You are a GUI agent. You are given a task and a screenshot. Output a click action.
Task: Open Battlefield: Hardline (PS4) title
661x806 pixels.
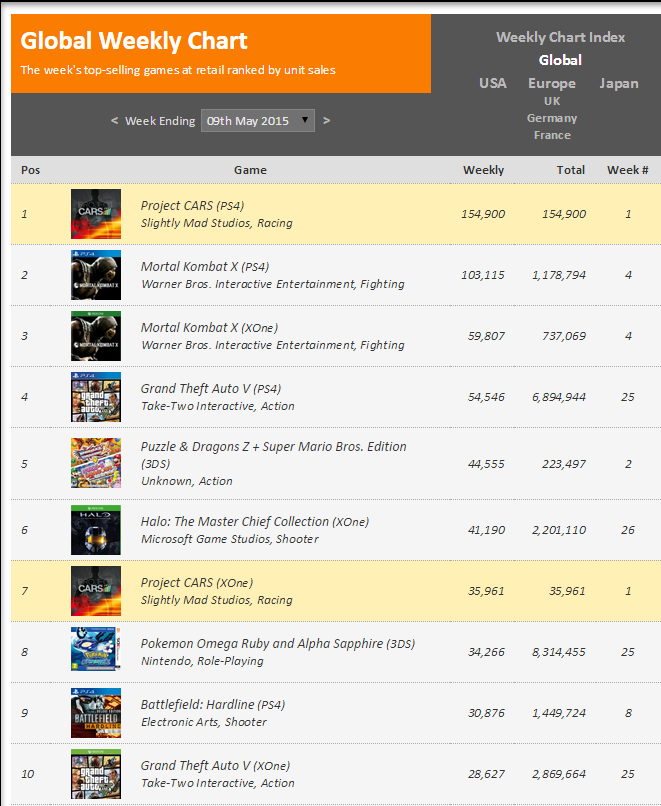[x=213, y=705]
